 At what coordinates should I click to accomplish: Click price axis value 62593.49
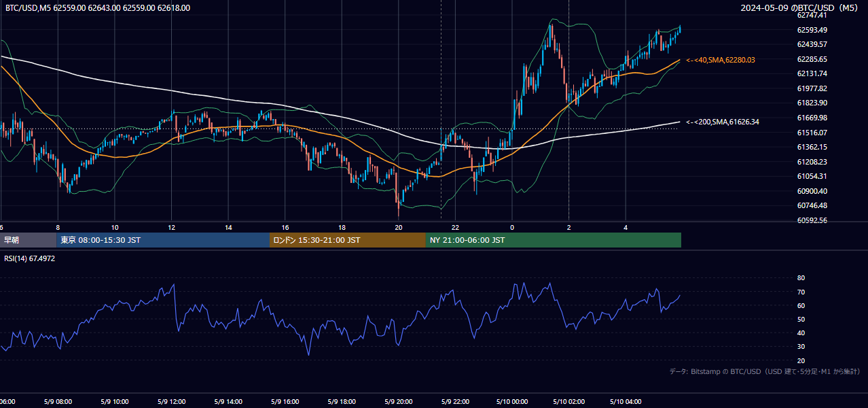click(x=812, y=30)
